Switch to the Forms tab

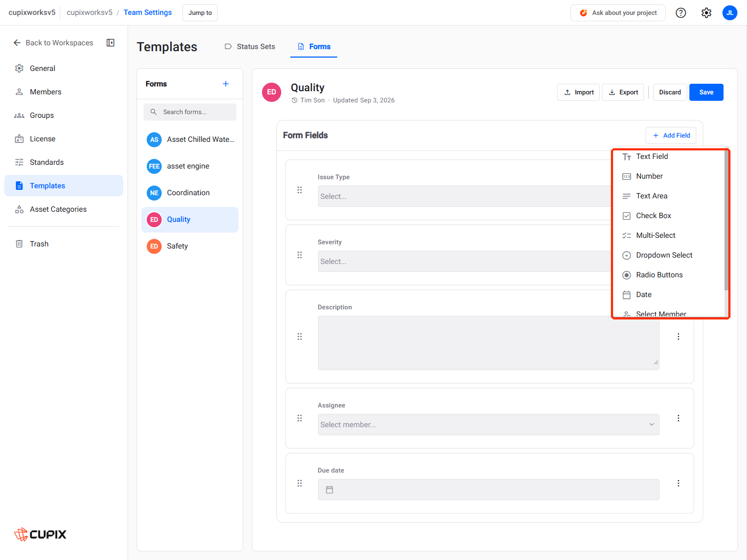[314, 46]
